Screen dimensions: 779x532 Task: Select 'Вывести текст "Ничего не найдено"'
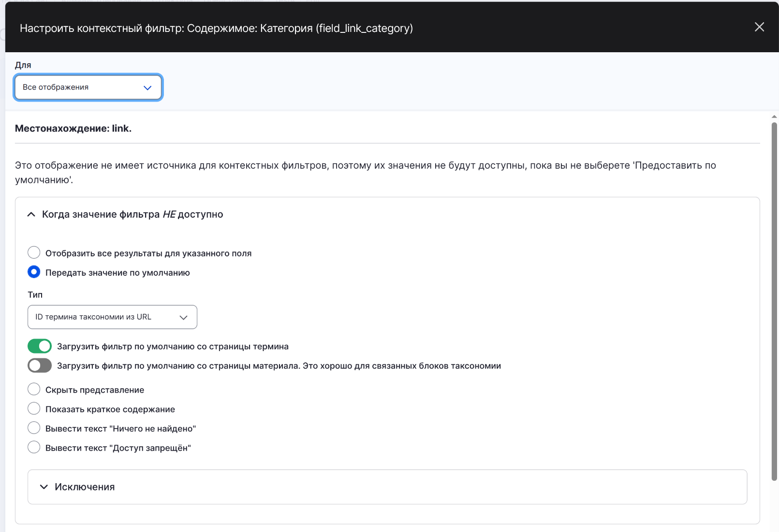tap(34, 428)
